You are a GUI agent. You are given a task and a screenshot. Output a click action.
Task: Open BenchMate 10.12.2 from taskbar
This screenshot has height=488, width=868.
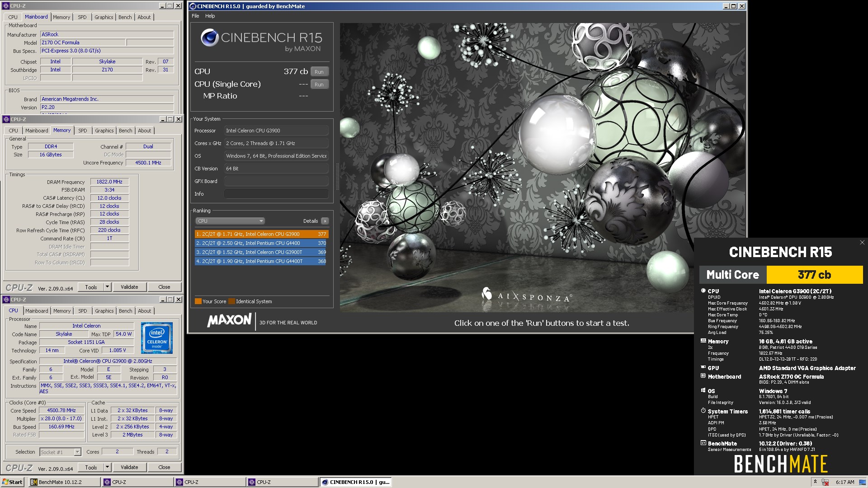pos(64,482)
